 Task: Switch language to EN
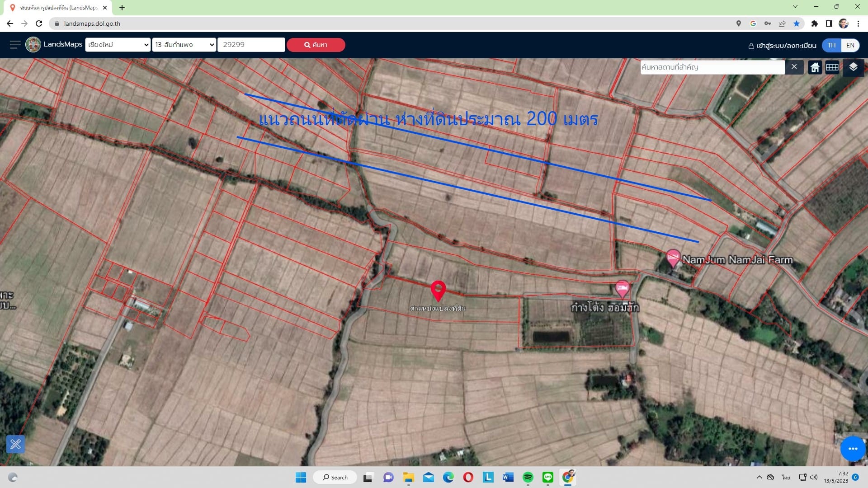click(850, 45)
